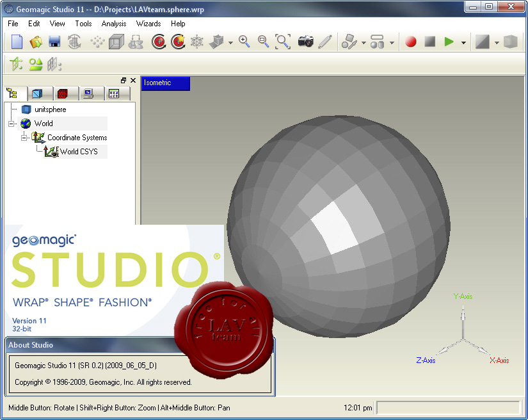Select unitsphere in the model tree
The width and height of the screenshot is (528, 420).
tap(50, 109)
